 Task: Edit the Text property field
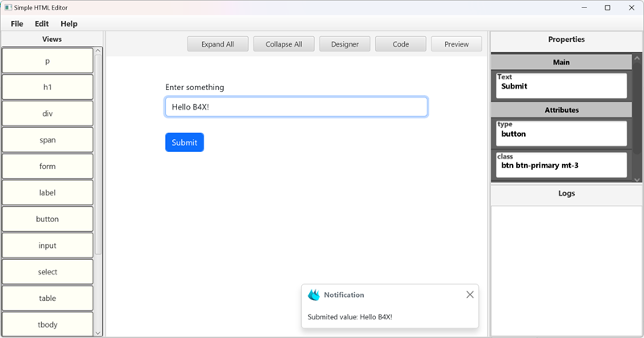[x=562, y=86]
